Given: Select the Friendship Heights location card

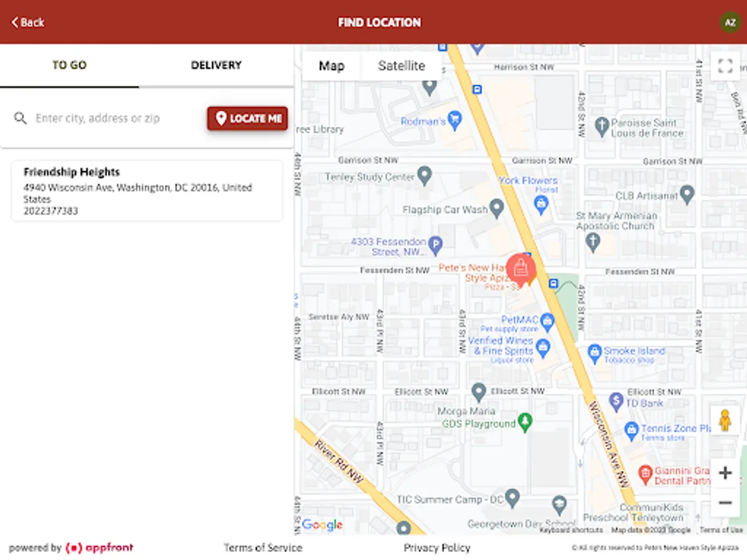Looking at the screenshot, I should pyautogui.click(x=147, y=191).
